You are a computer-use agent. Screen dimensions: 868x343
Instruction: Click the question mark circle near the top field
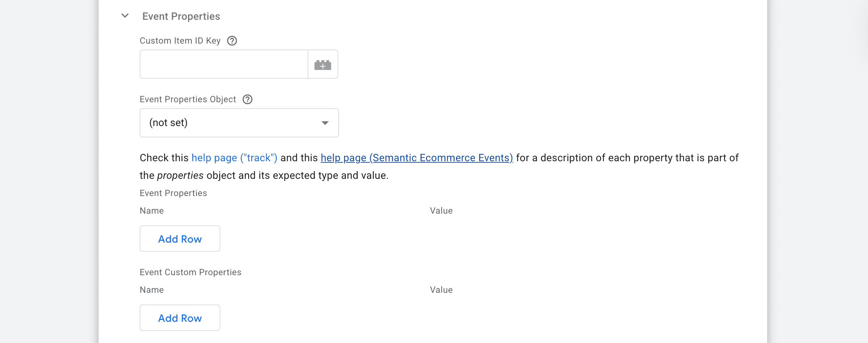point(232,41)
